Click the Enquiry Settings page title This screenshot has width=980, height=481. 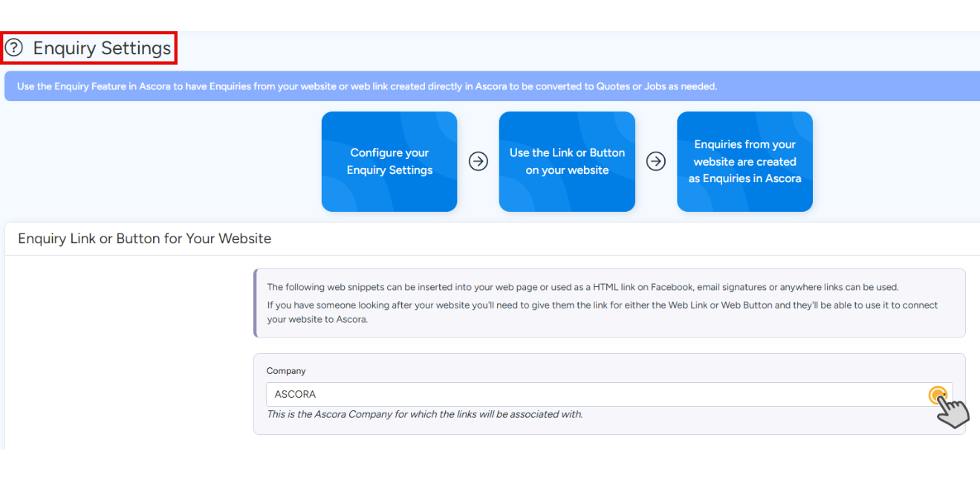coord(102,48)
